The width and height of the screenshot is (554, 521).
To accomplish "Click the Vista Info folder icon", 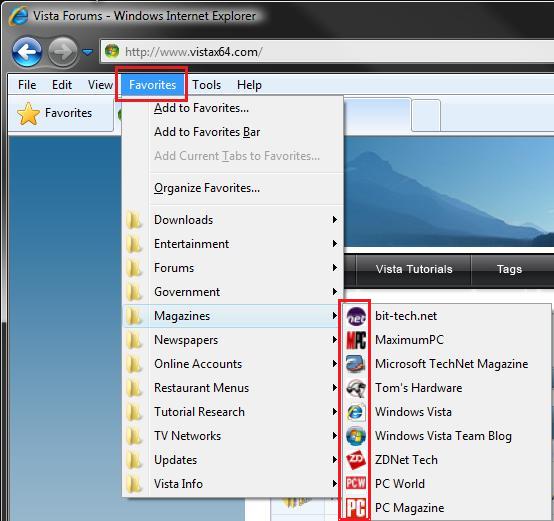I will point(134,484).
